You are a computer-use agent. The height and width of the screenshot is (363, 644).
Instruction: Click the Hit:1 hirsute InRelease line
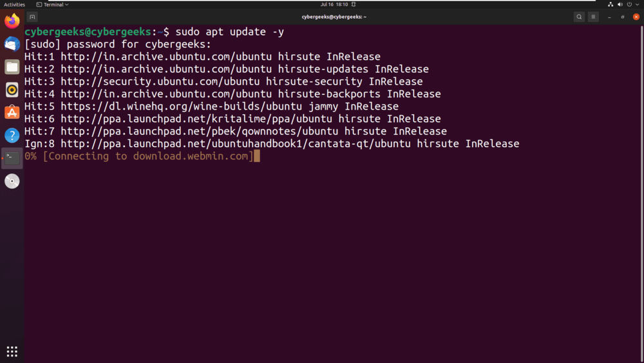[x=202, y=57]
